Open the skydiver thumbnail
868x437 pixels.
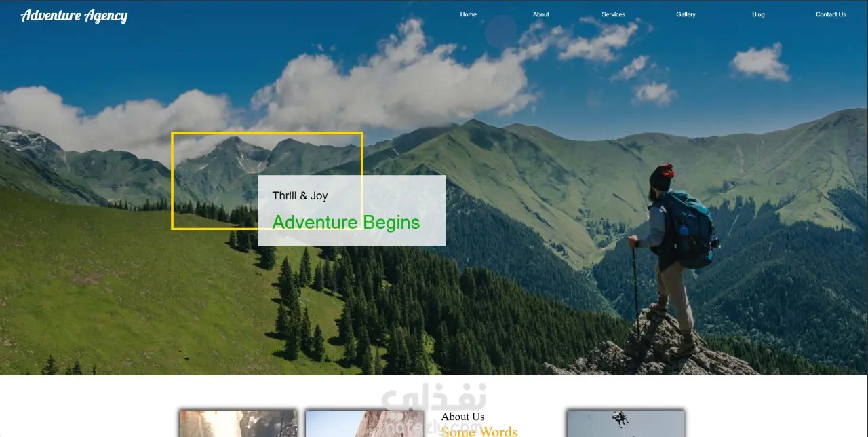click(626, 423)
